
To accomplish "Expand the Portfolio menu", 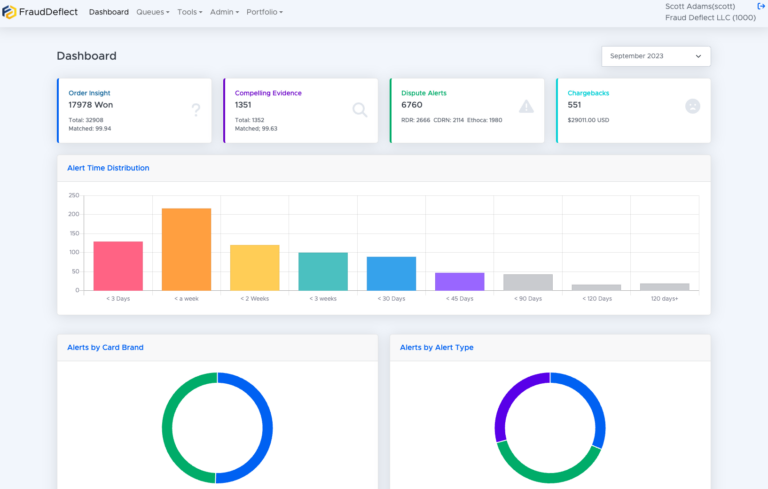I will 264,12.
